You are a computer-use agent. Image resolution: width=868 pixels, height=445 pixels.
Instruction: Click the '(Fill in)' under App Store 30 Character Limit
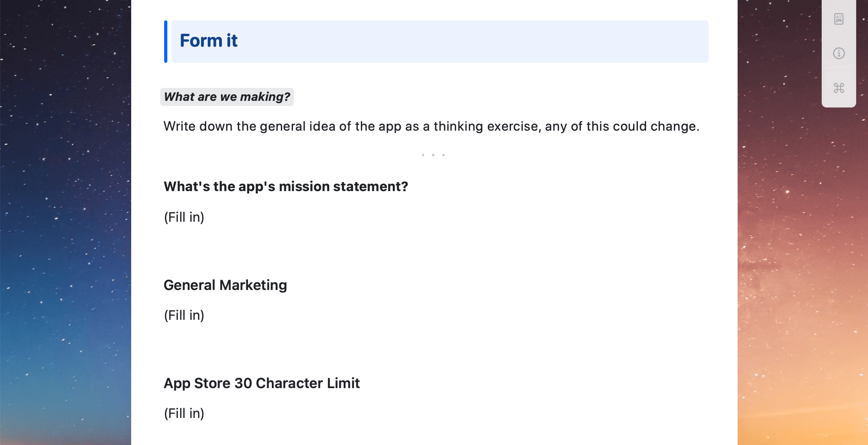coord(184,413)
